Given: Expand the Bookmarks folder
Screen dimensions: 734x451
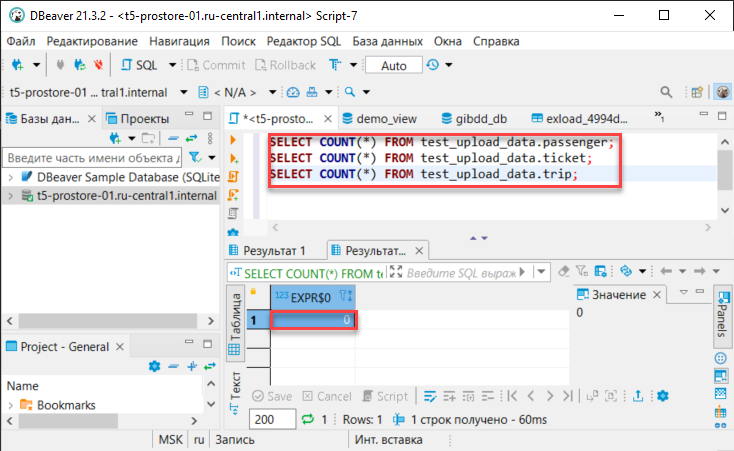Looking at the screenshot, I should (x=10, y=405).
